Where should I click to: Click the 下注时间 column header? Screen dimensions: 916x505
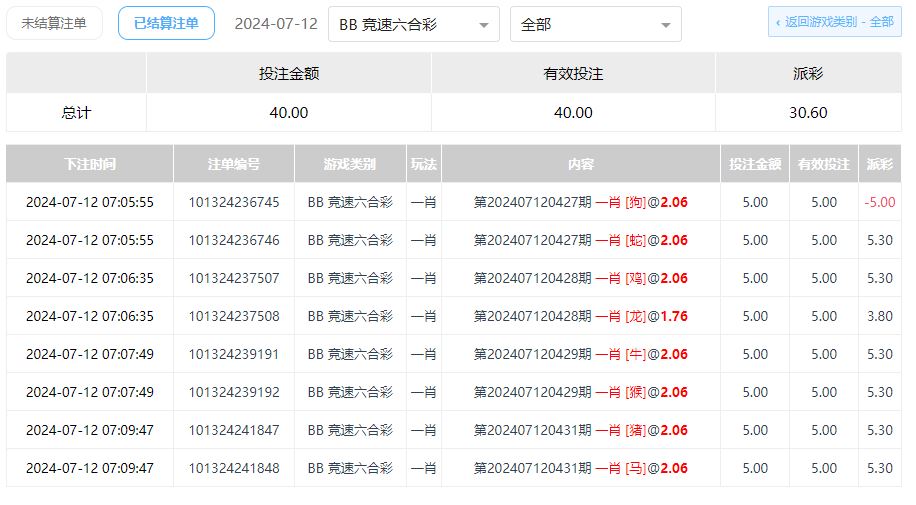coord(90,164)
